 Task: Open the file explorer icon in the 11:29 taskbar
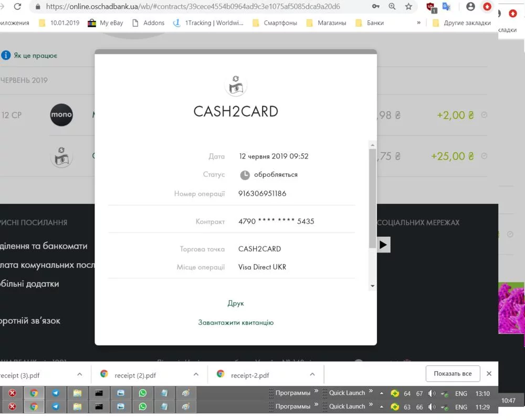77,406
